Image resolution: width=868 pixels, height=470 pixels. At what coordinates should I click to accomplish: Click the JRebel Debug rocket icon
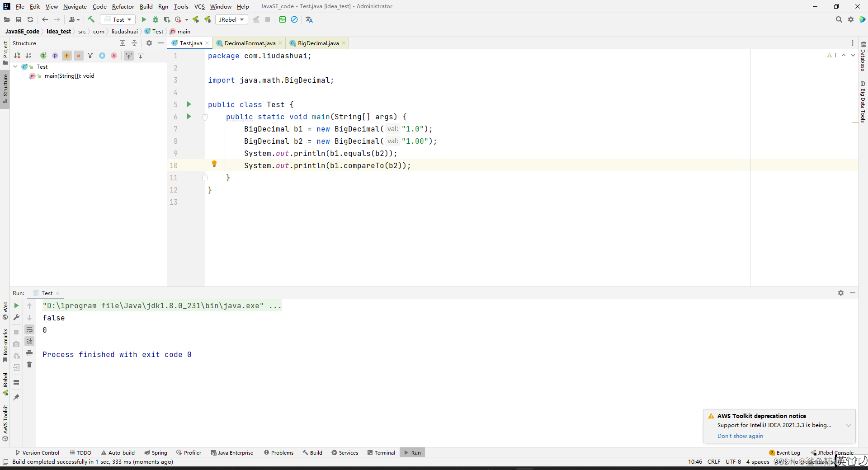[x=208, y=19]
